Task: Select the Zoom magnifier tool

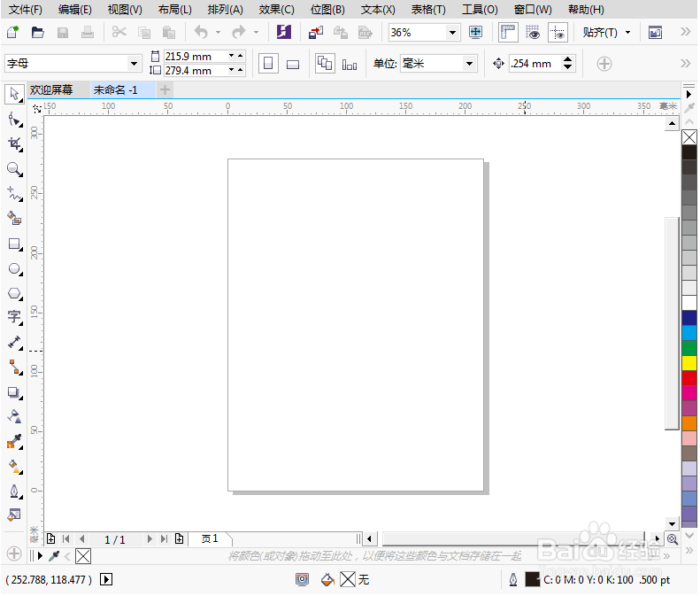Action: click(x=14, y=169)
